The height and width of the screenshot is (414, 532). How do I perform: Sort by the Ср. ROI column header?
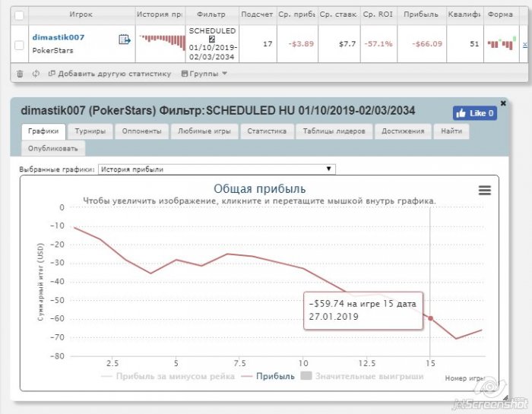click(x=378, y=14)
